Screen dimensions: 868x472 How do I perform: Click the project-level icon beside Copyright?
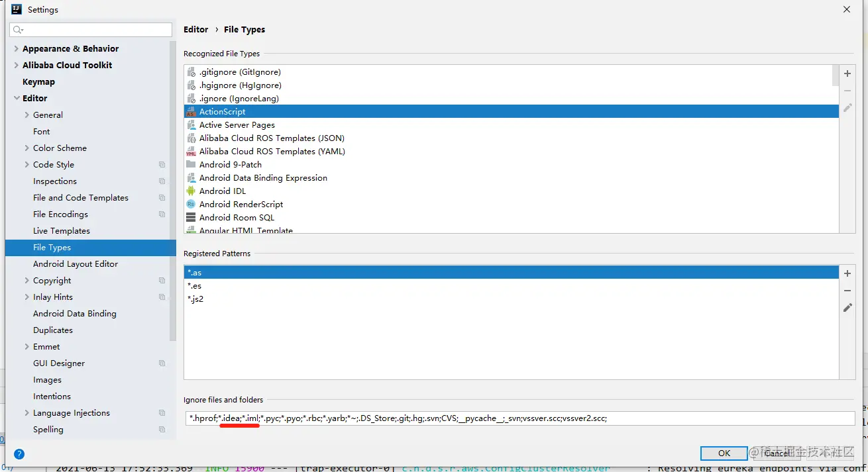[x=162, y=281]
